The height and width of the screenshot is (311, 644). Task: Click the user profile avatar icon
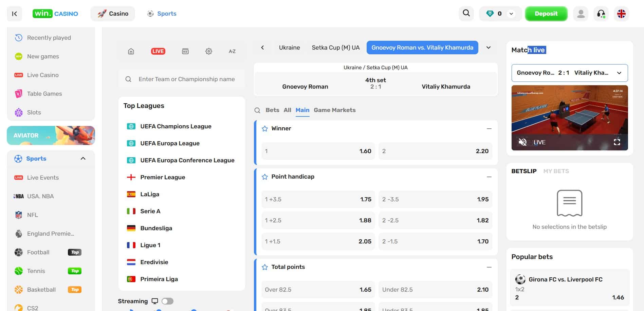coord(581,14)
